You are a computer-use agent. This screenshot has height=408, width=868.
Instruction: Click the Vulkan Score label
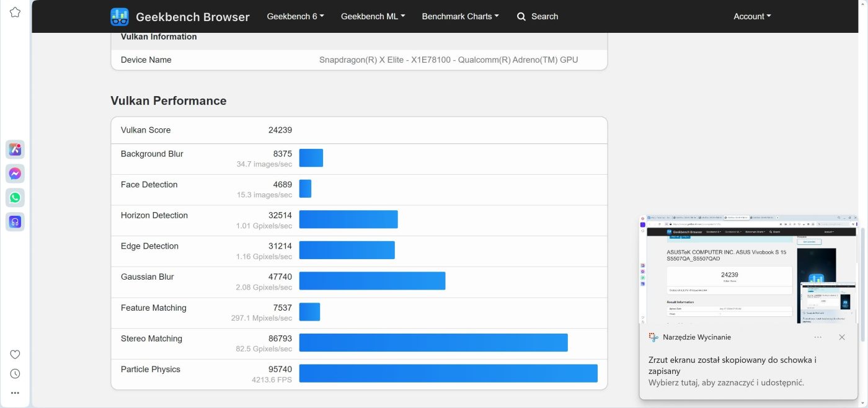(x=146, y=130)
